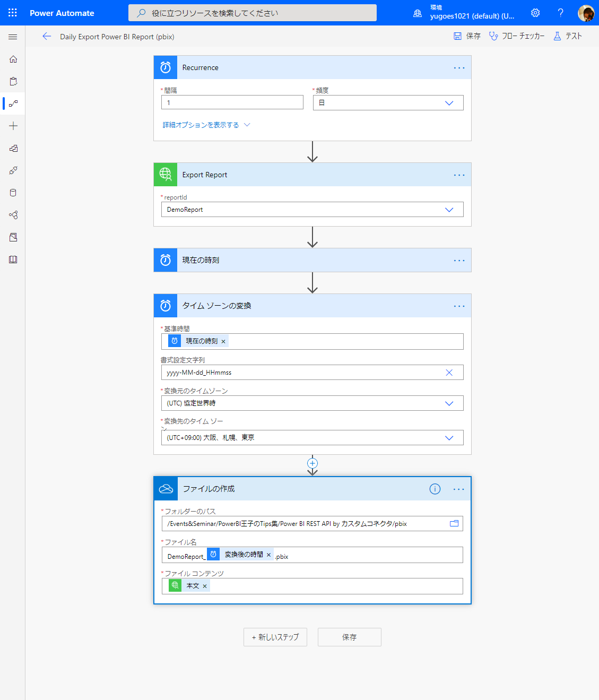Click + 新しいステップ button

pyautogui.click(x=275, y=637)
